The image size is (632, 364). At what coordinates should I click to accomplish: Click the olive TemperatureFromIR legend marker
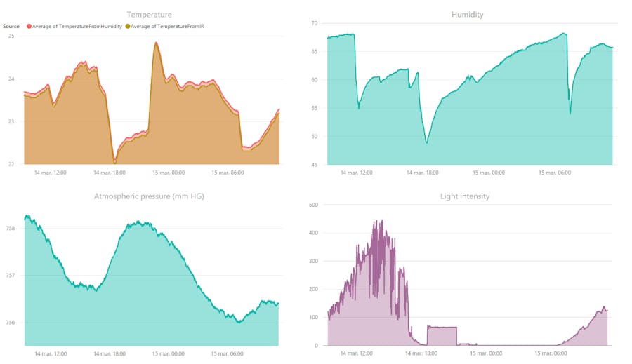pyautogui.click(x=128, y=27)
